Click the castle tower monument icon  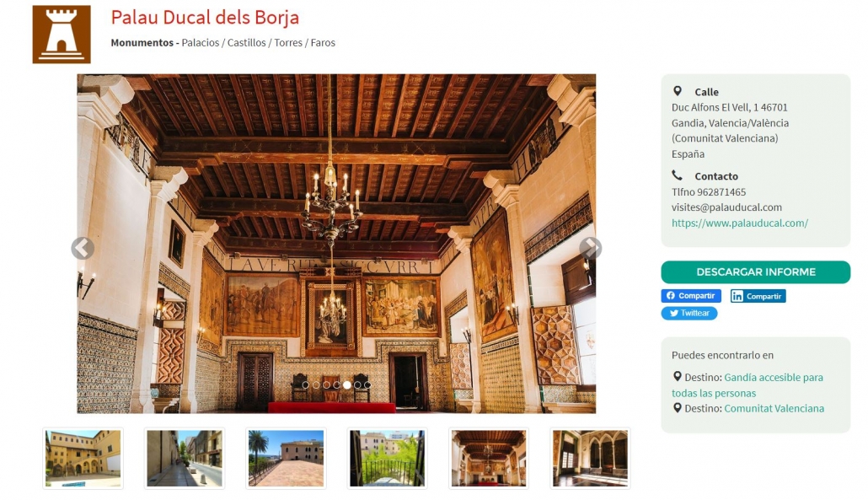pyautogui.click(x=62, y=35)
